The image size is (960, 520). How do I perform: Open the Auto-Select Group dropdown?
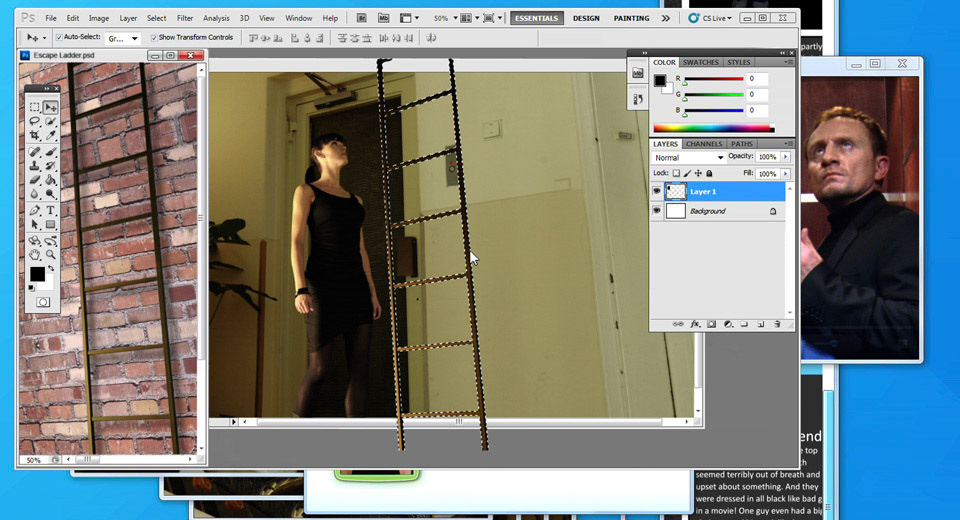point(122,38)
